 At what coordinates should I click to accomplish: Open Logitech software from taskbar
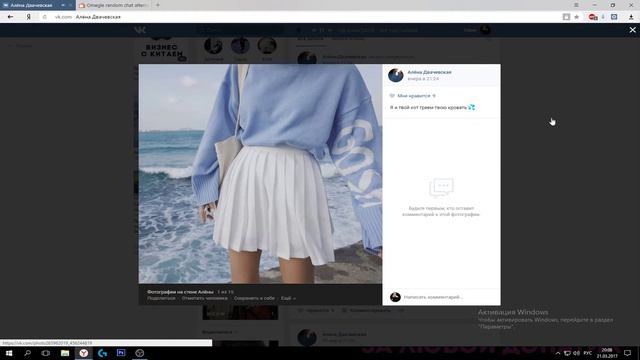102,353
